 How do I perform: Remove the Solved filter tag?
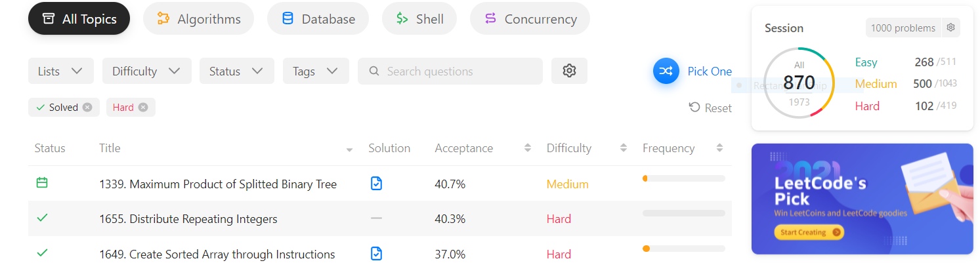(87, 108)
